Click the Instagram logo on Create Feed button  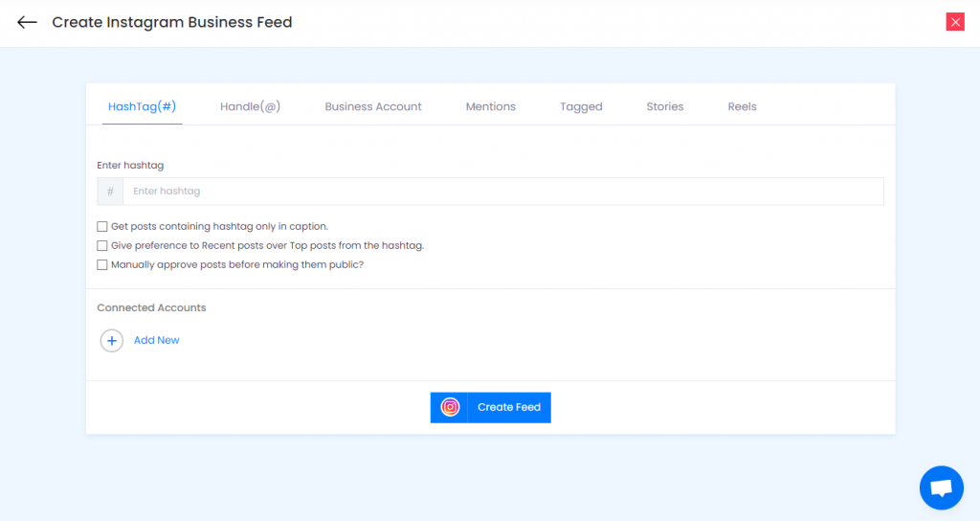tap(450, 407)
